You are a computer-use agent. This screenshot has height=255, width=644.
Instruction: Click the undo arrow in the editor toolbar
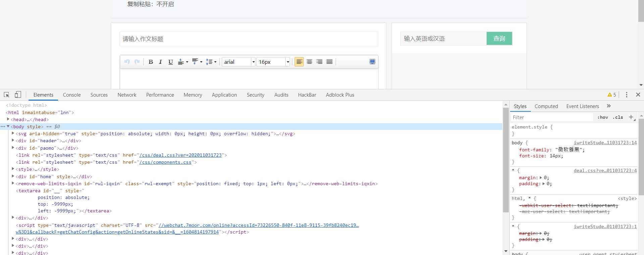127,62
